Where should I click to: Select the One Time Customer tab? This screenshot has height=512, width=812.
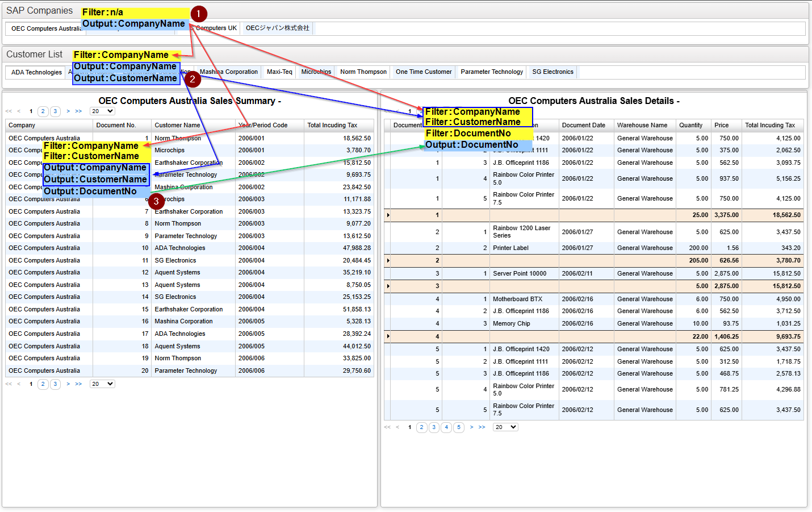click(x=424, y=72)
